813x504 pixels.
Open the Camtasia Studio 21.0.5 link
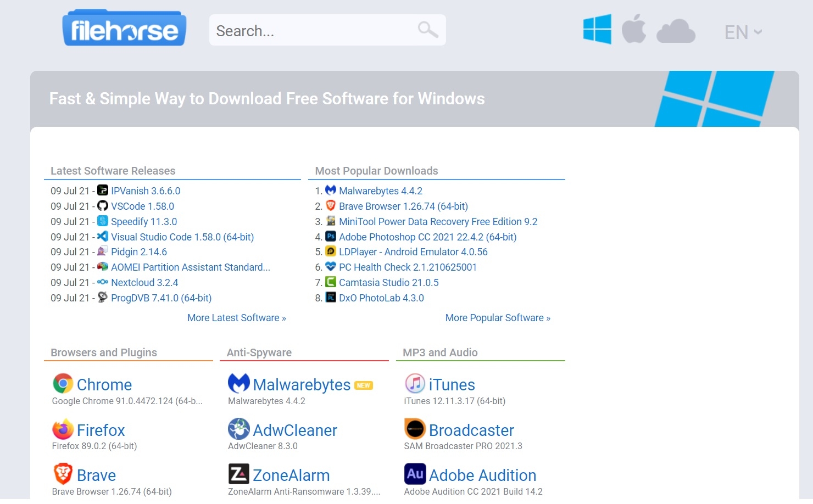(x=388, y=283)
